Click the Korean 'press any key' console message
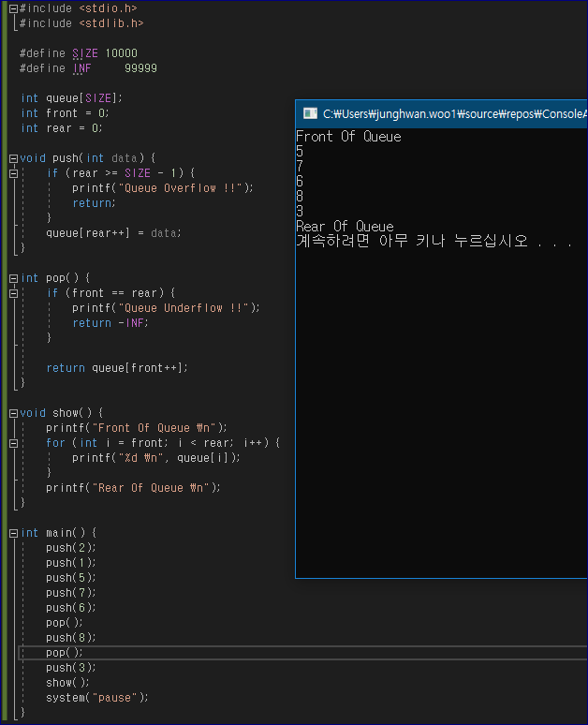588x725 pixels. point(434,241)
